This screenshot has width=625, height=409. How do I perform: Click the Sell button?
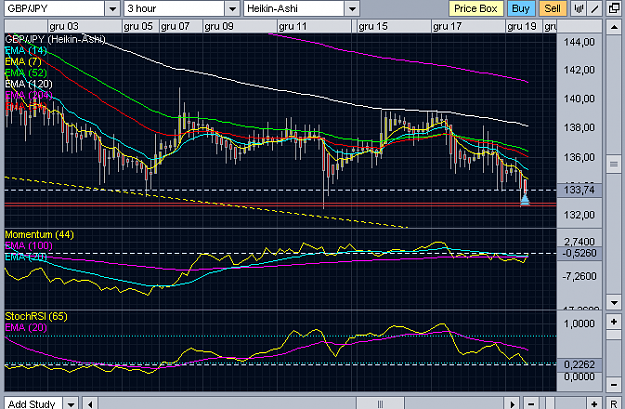coord(552,9)
